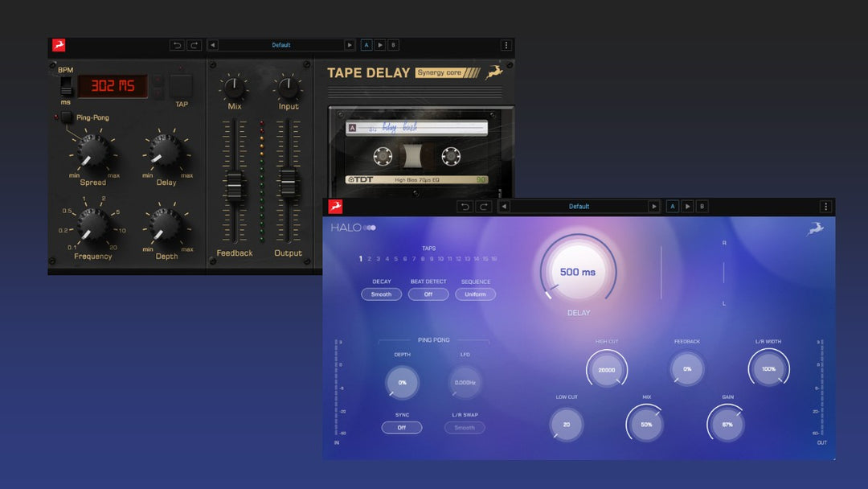Click the Mix knob in Tape Delay
Image resolution: width=868 pixels, height=489 pixels.
[x=234, y=86]
